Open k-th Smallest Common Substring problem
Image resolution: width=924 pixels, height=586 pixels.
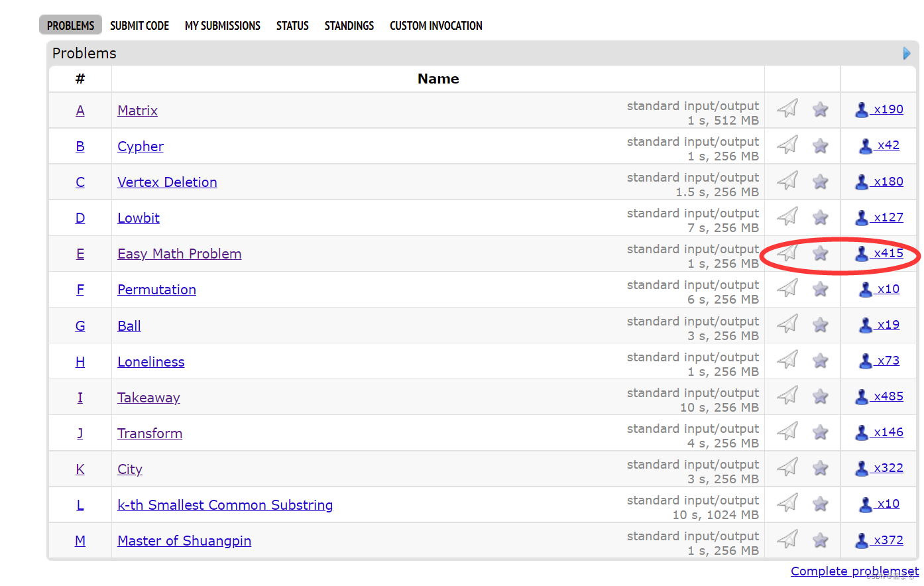225,505
